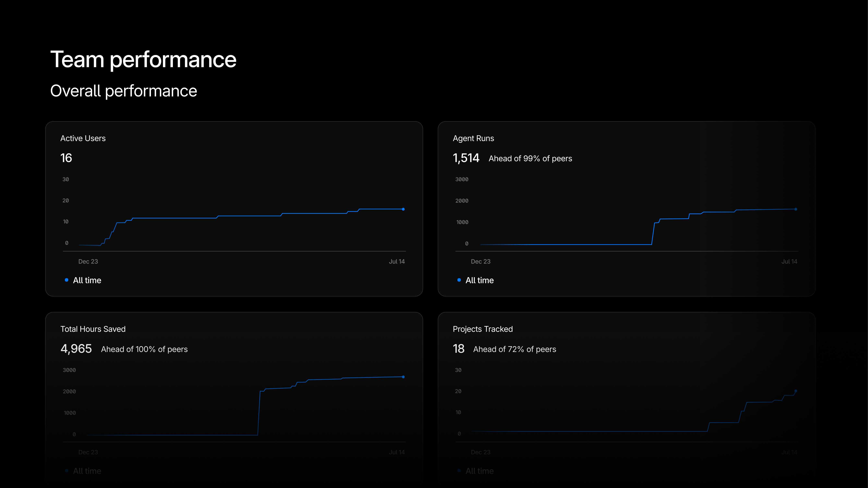Click "Ahead of 99% of peers"
The image size is (868, 488).
530,159
